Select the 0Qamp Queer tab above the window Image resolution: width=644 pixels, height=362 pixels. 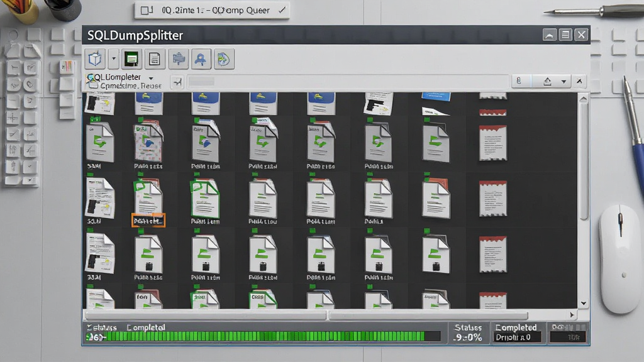212,10
